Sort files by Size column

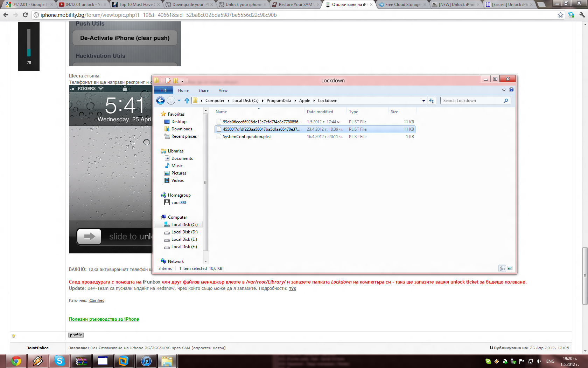tap(394, 112)
